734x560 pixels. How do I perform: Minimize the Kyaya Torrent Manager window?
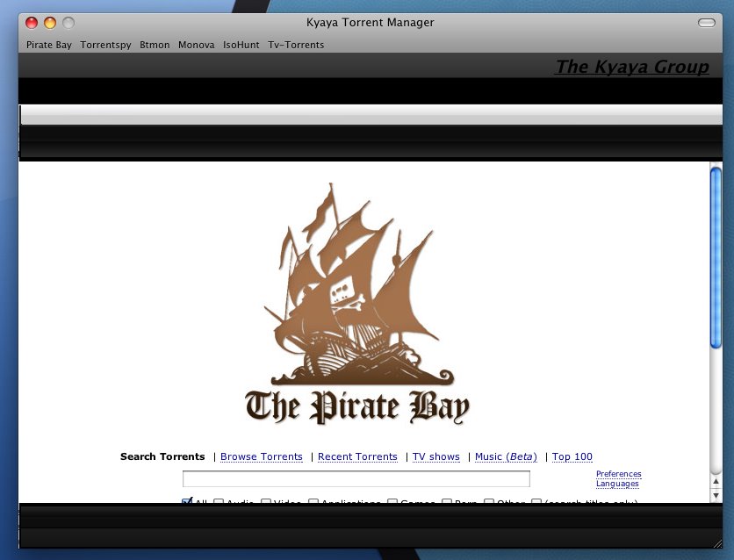[50, 23]
